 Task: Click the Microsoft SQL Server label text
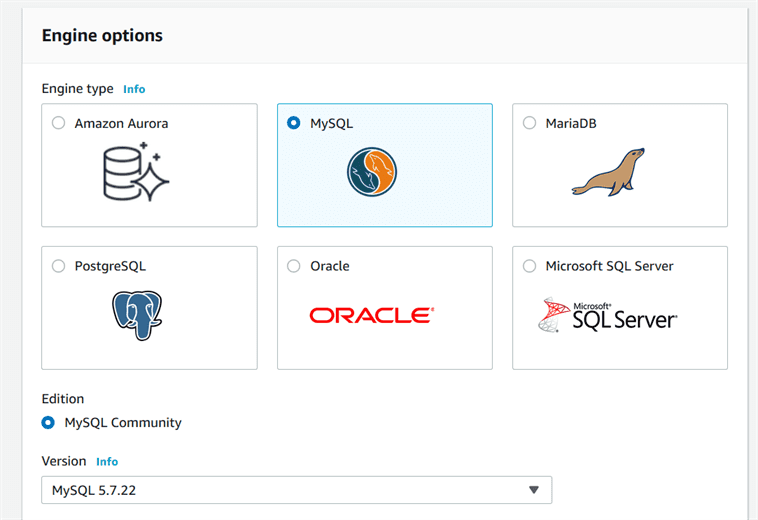click(x=609, y=266)
